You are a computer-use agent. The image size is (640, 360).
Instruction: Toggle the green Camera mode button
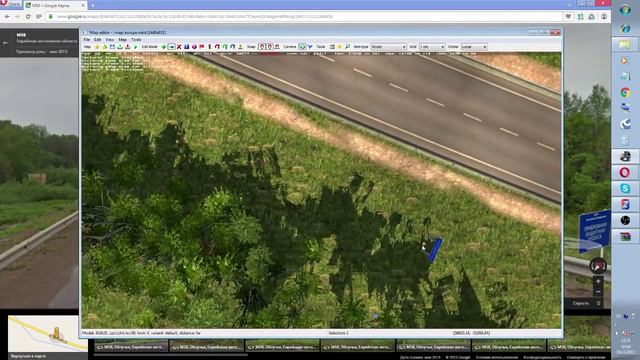point(302,47)
